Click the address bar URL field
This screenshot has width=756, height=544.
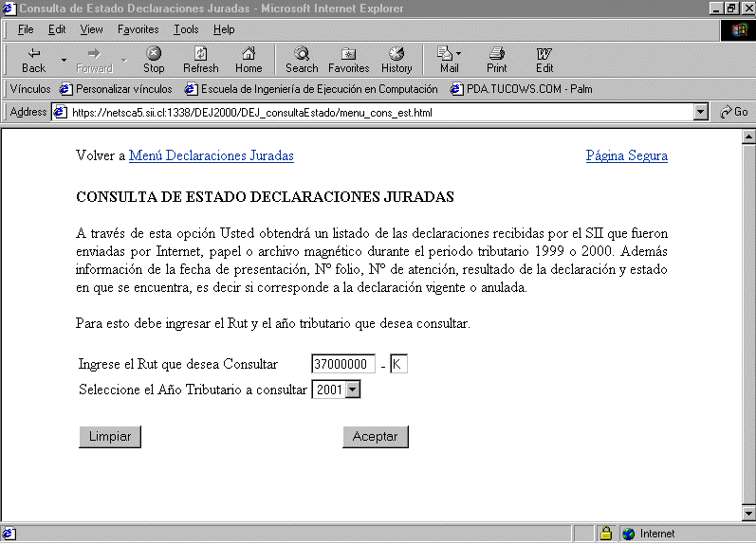pyautogui.click(x=381, y=112)
